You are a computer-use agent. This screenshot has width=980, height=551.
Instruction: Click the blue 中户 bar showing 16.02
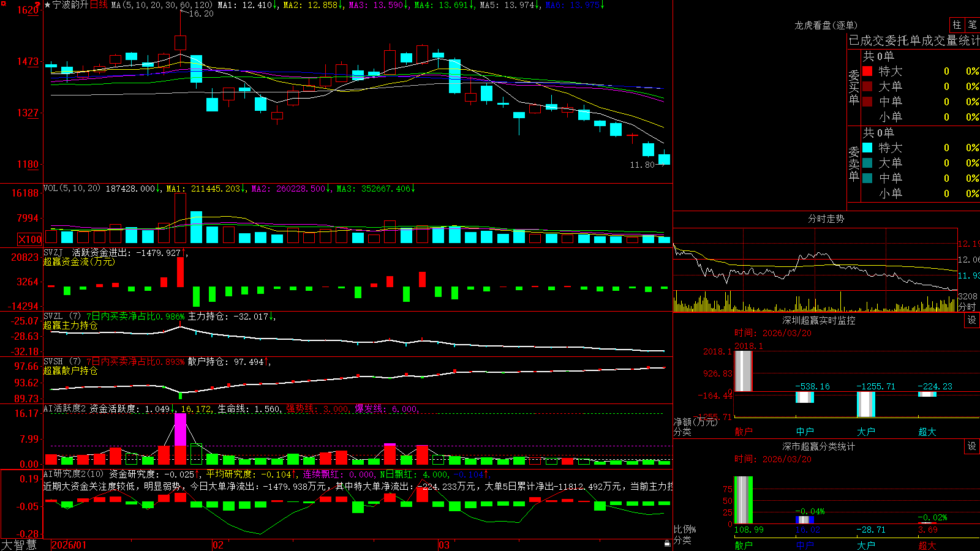805,520
